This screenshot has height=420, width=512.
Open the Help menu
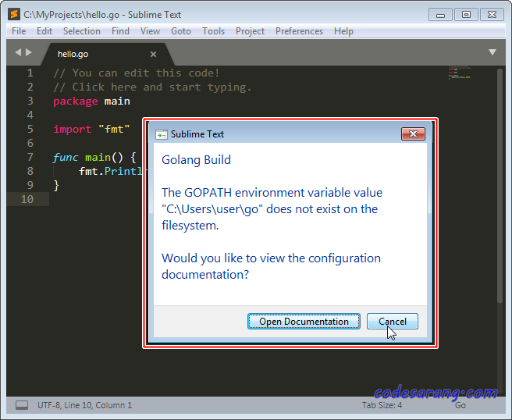click(x=343, y=31)
